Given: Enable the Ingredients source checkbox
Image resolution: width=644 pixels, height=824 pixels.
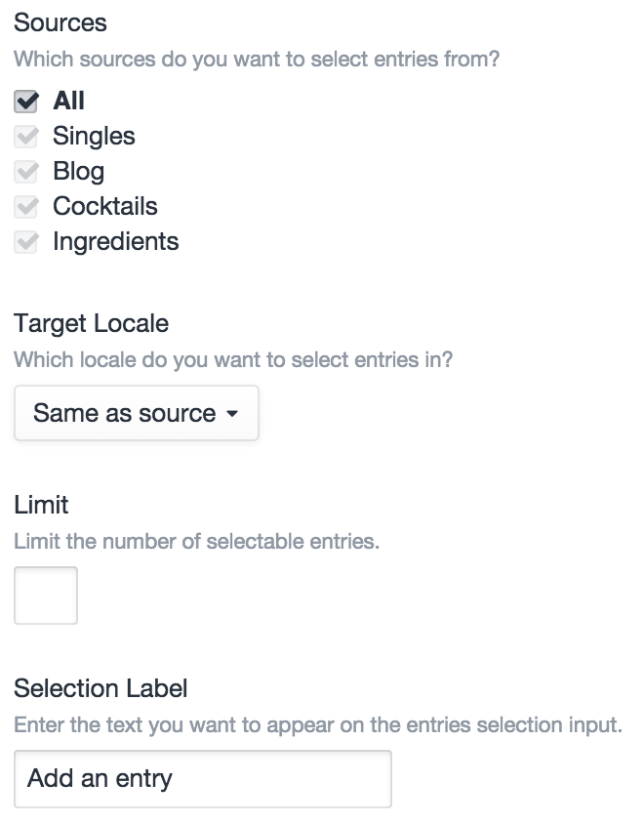Looking at the screenshot, I should 25,241.
